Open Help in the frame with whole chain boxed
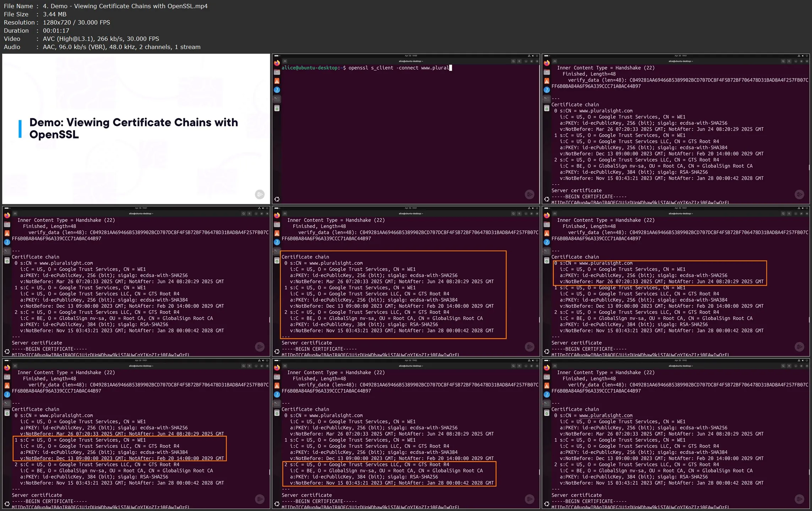This screenshot has width=812, height=511. click(x=277, y=242)
